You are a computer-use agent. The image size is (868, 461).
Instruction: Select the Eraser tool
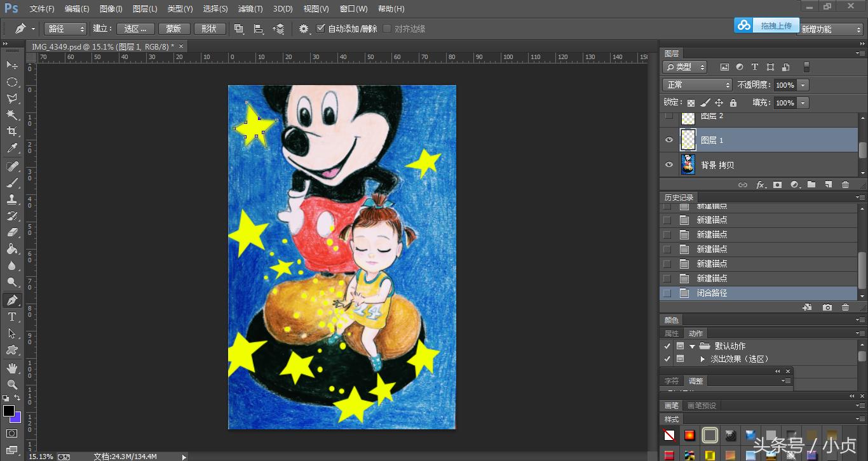click(13, 232)
